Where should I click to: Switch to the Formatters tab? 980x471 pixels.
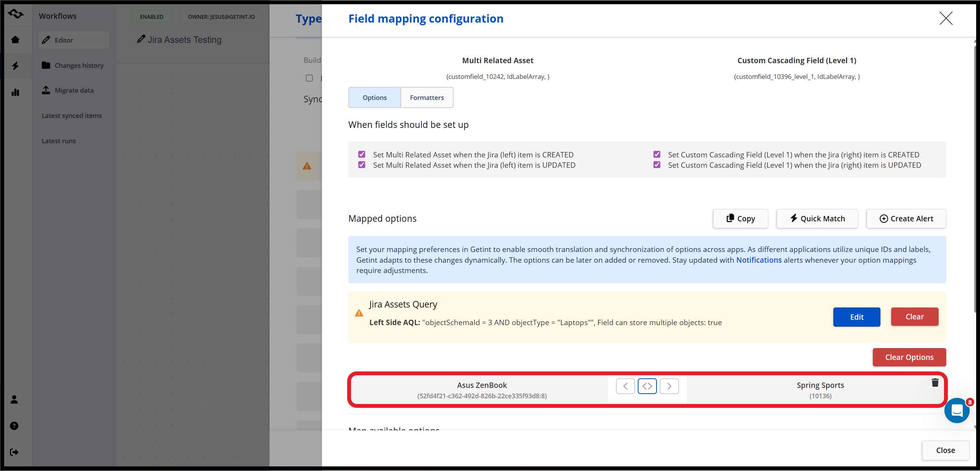tap(427, 98)
